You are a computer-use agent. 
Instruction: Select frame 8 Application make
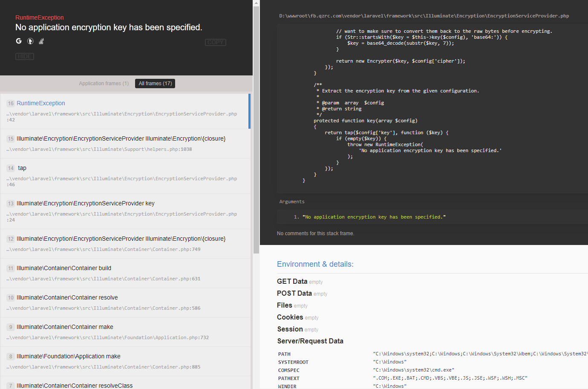(125, 361)
